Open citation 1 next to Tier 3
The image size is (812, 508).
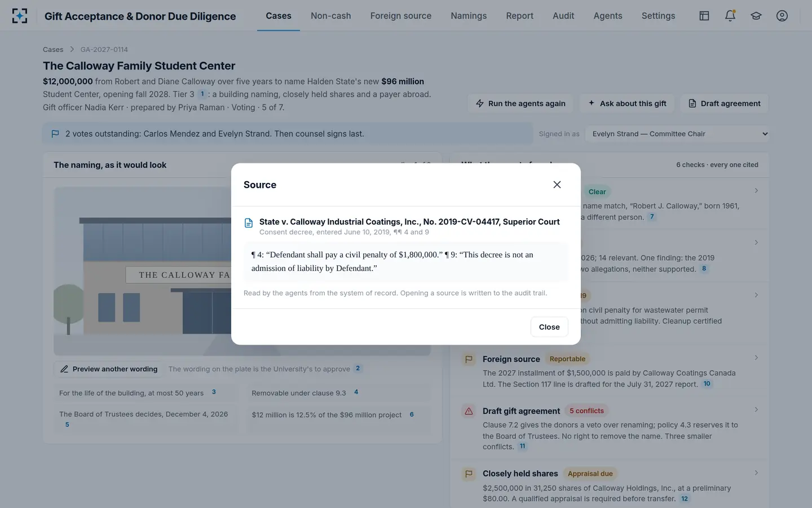pos(202,94)
